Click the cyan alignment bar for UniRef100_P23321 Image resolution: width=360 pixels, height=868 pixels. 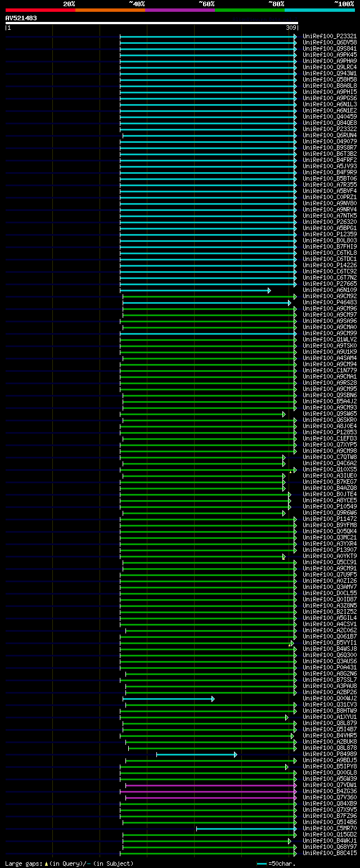208,37
